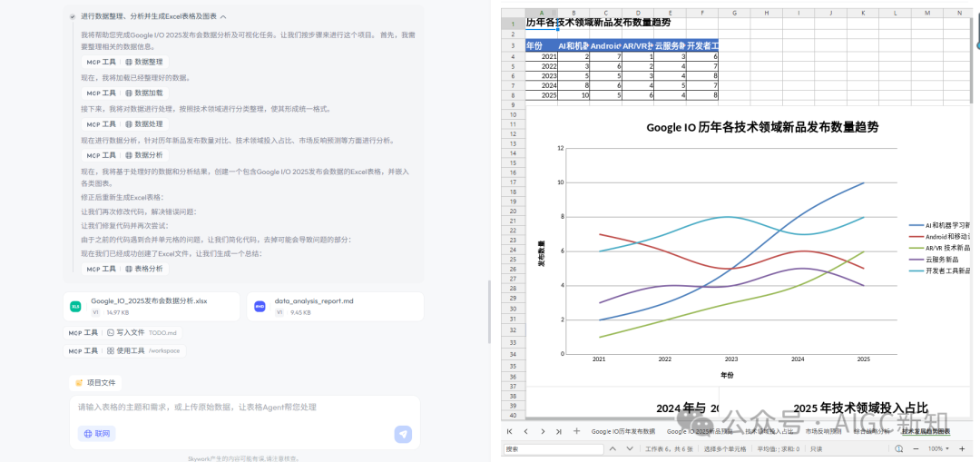Select the 技术发展趋势图表 sheet tab
The width and height of the screenshot is (980, 462).
926,431
